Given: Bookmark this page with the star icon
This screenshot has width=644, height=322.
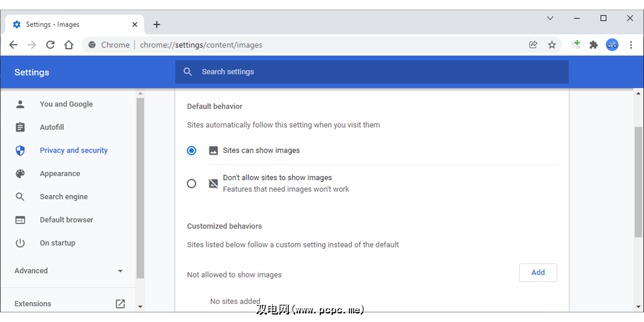Looking at the screenshot, I should point(552,45).
